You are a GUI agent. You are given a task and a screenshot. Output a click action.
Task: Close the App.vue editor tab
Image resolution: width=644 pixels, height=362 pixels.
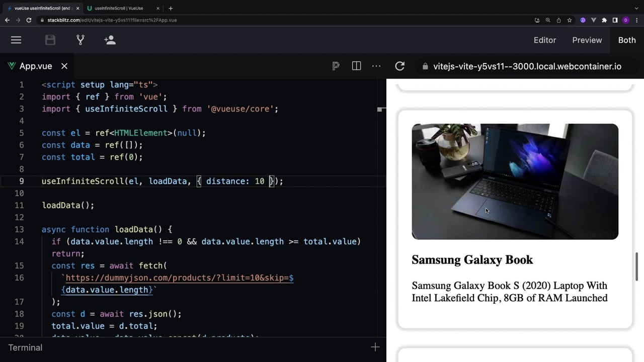tap(64, 66)
